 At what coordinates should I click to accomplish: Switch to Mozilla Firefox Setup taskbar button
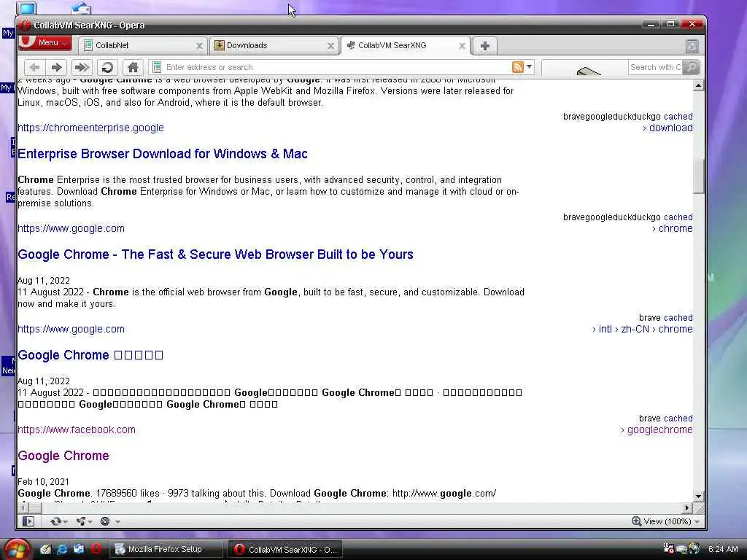[x=167, y=549]
